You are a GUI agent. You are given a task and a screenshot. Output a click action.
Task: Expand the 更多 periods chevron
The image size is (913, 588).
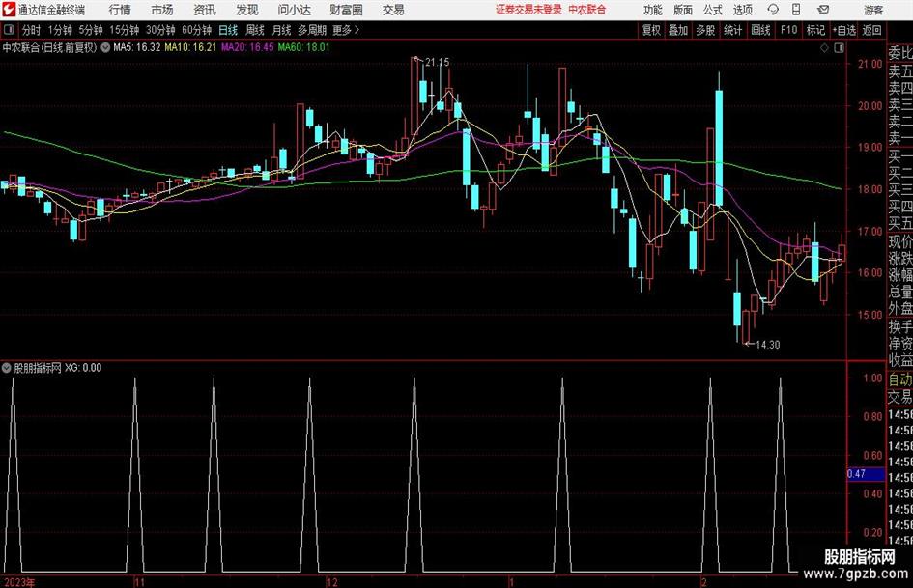click(x=357, y=30)
